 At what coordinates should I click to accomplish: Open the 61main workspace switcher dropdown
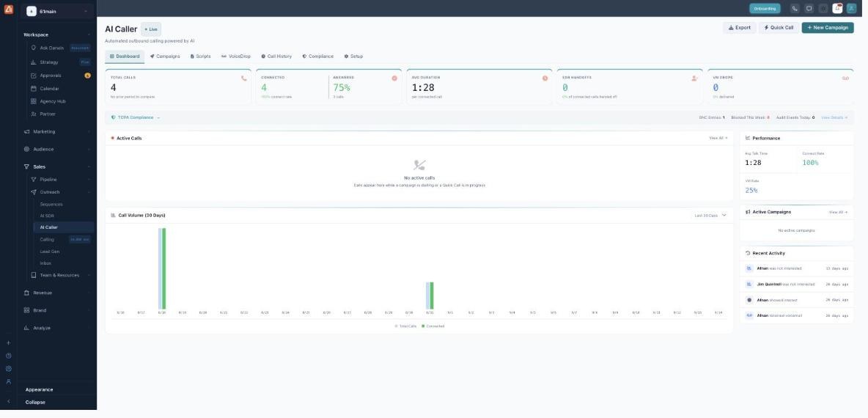click(x=58, y=11)
